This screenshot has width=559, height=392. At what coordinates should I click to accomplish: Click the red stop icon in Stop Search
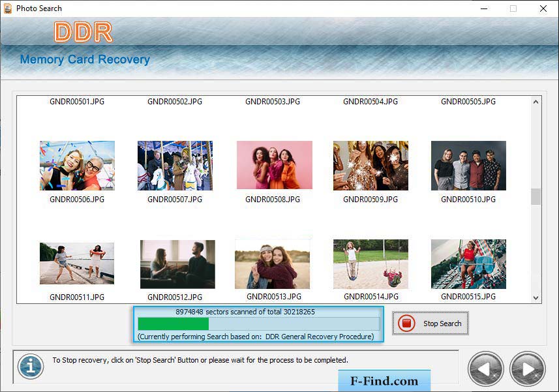(406, 324)
